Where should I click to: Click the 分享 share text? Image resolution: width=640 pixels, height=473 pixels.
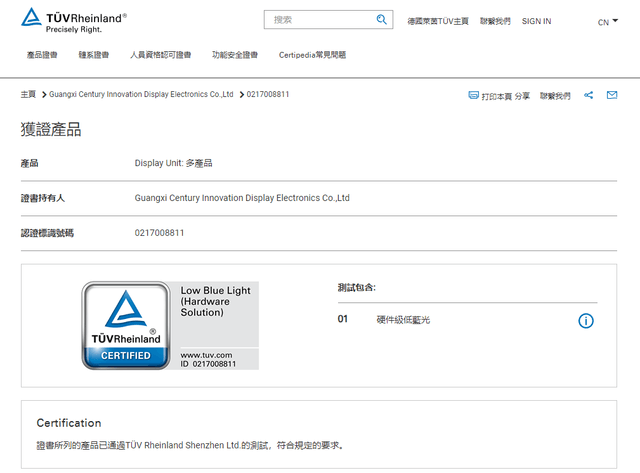pyautogui.click(x=522, y=96)
